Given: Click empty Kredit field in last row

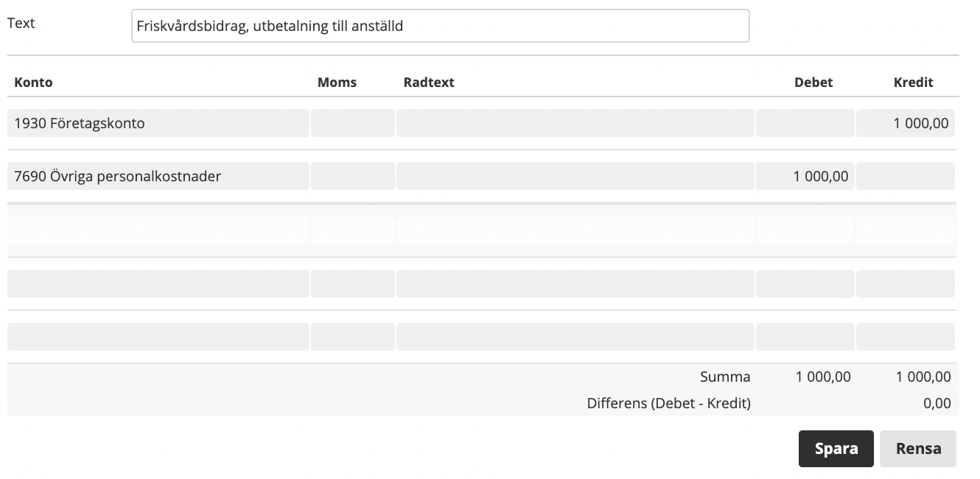Looking at the screenshot, I should pyautogui.click(x=905, y=337).
